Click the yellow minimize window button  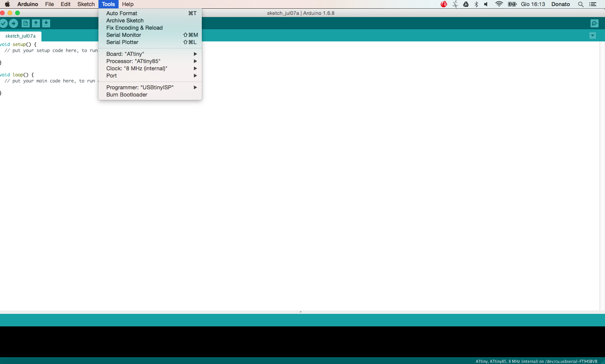(10, 13)
